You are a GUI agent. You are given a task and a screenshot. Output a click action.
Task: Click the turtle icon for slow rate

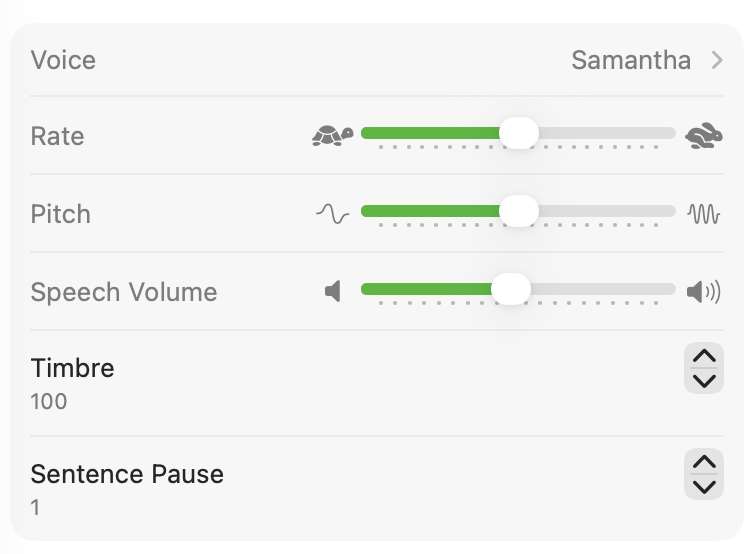pos(332,135)
